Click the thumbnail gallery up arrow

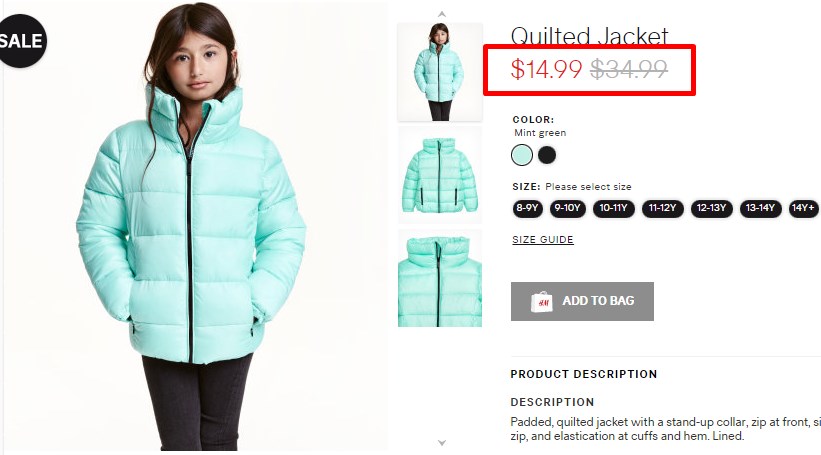442,14
